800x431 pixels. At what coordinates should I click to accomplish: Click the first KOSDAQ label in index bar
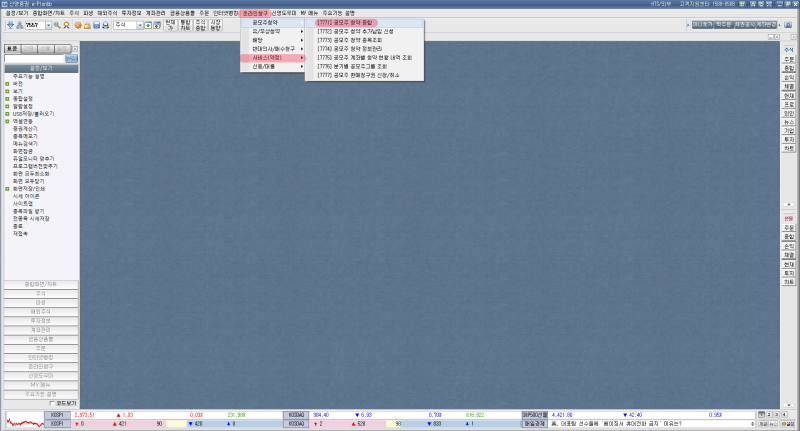pyautogui.click(x=296, y=415)
